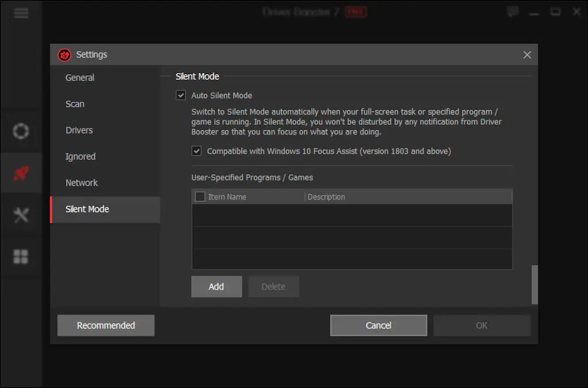Minimize the Driver Booster main window

pos(534,14)
